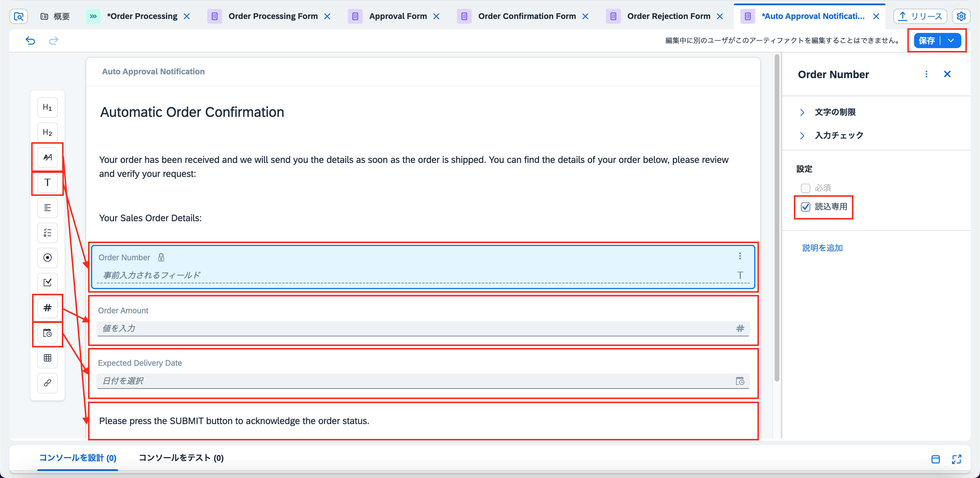Viewport: 980px width, 478px height.
Task: Open the コンソールをテスト tab
Action: [181, 458]
